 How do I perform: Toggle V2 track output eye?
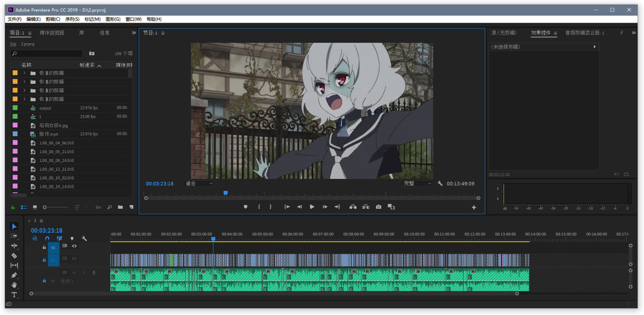coord(74,246)
